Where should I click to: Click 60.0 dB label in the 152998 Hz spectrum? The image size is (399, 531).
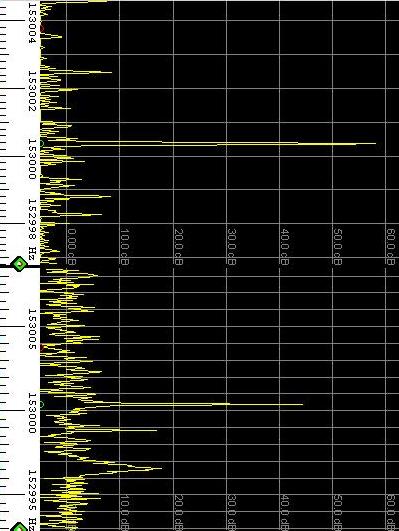[x=391, y=247]
